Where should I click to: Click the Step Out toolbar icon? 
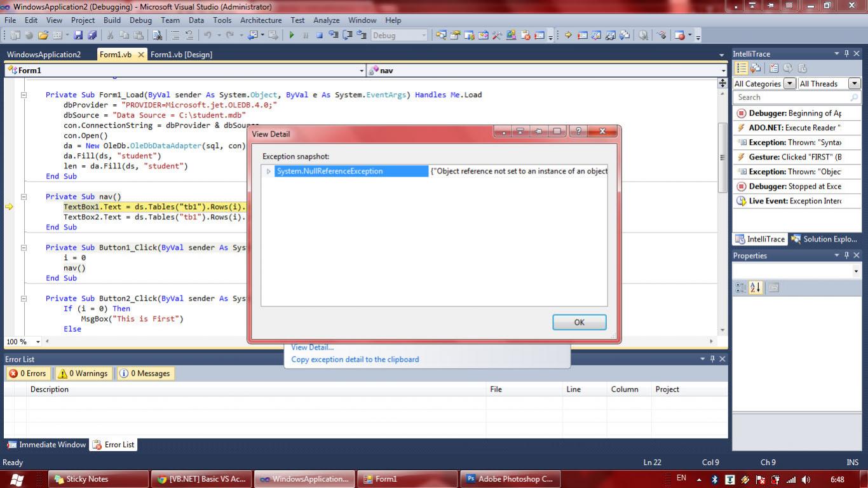click(361, 36)
